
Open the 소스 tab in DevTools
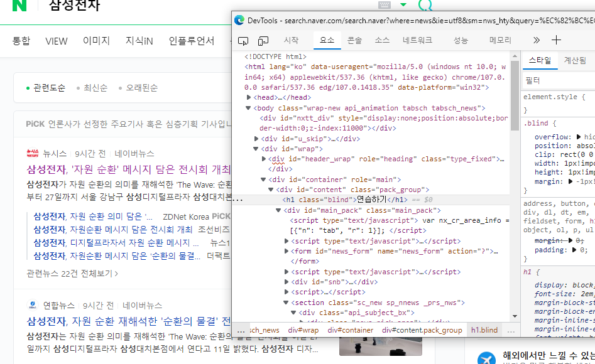pos(382,40)
